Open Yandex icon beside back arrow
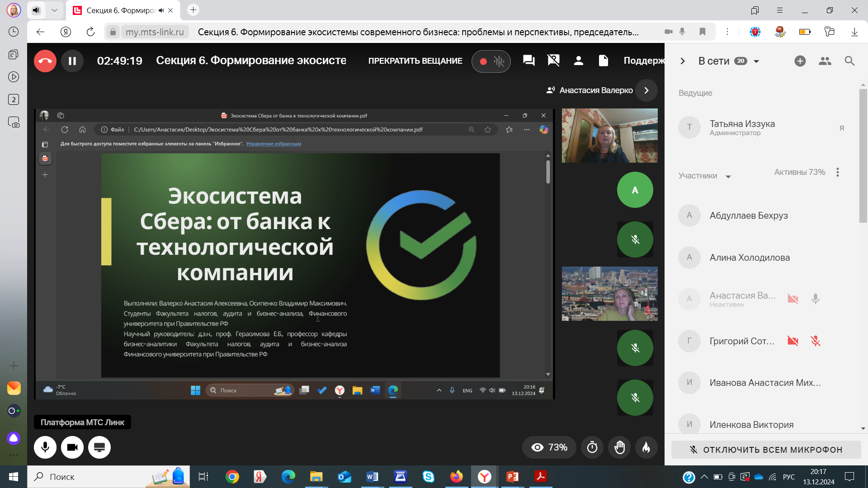This screenshot has height=488, width=868. (x=66, y=32)
